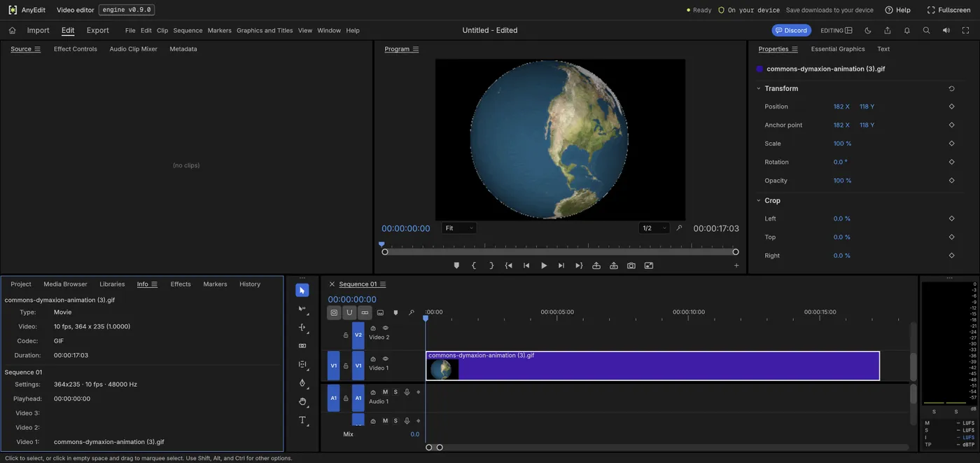Click the share upload icon
The height and width of the screenshot is (463, 980).
[x=888, y=30]
